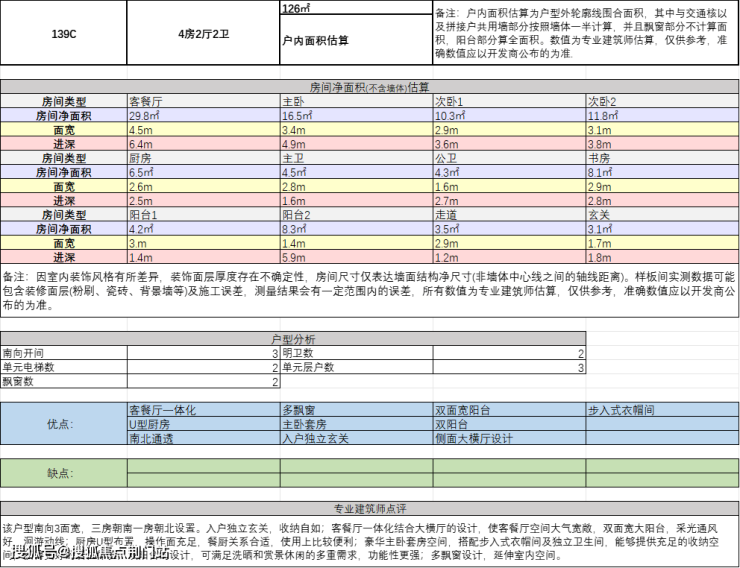Select the 4.9m depth cell
The image size is (740, 568).
point(357,144)
